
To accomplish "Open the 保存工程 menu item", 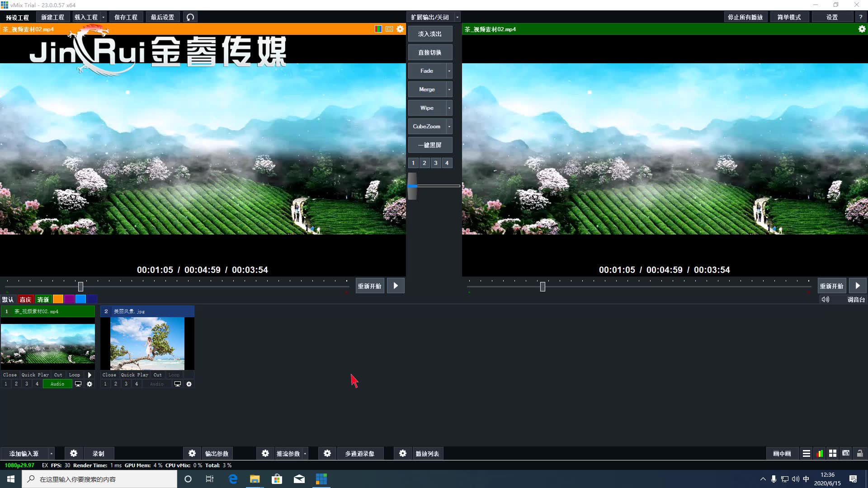I will tap(126, 17).
